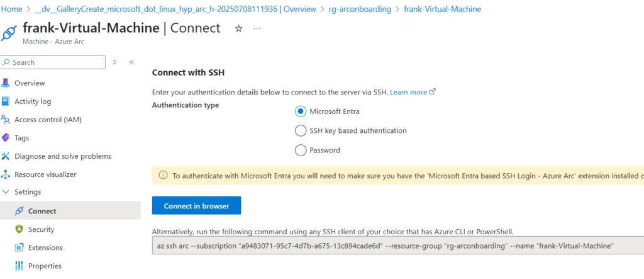644x279 pixels.
Task: Select SSH key based authentication option
Action: pyautogui.click(x=300, y=131)
